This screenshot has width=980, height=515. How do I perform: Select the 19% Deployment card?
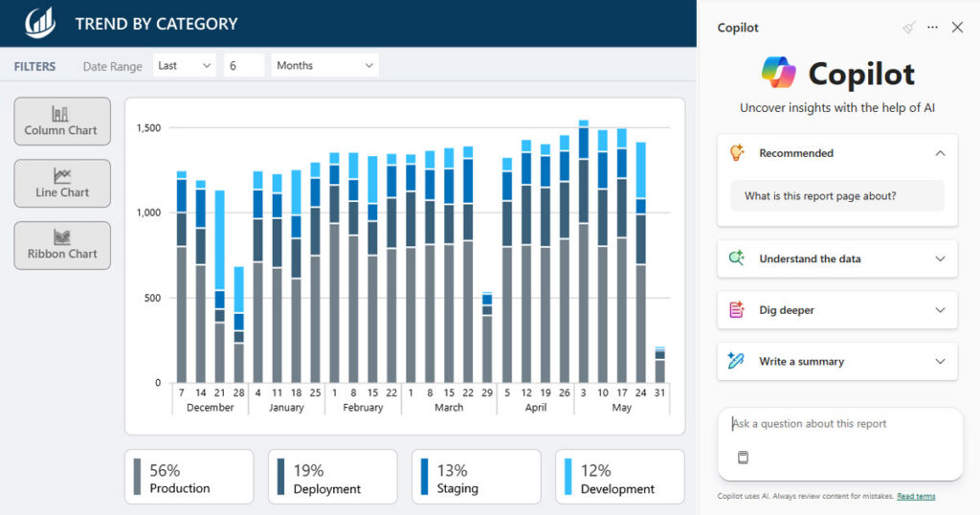332,477
